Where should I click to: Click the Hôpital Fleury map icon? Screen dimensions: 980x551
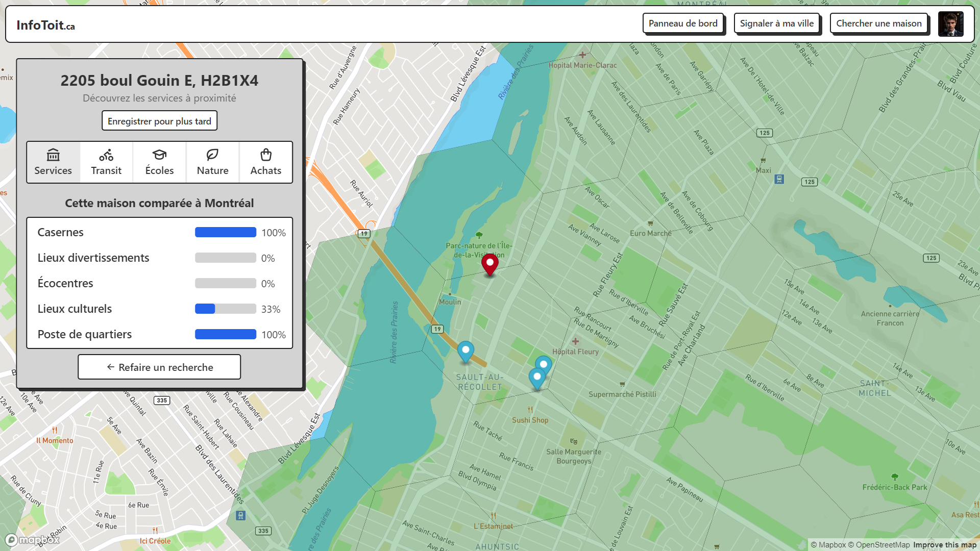[575, 341]
